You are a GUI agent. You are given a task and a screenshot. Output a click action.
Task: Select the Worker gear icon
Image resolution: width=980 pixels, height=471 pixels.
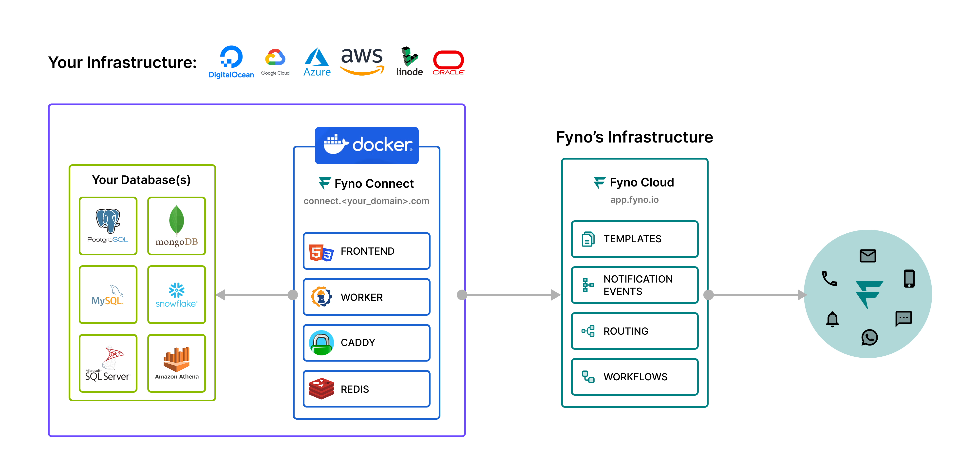click(x=322, y=297)
